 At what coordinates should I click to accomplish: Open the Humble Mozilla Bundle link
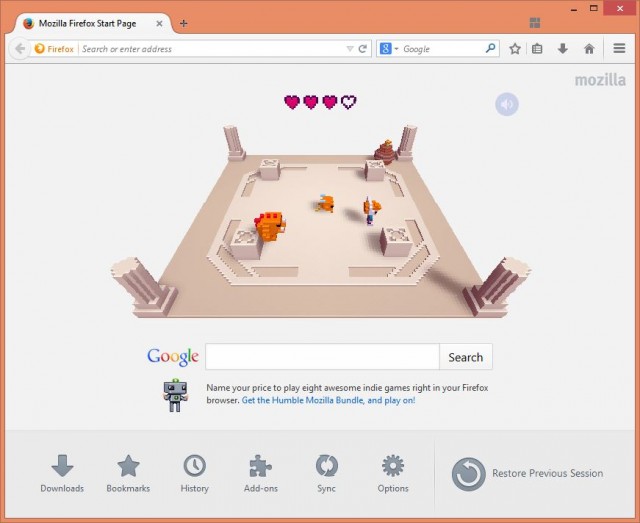pyautogui.click(x=328, y=400)
